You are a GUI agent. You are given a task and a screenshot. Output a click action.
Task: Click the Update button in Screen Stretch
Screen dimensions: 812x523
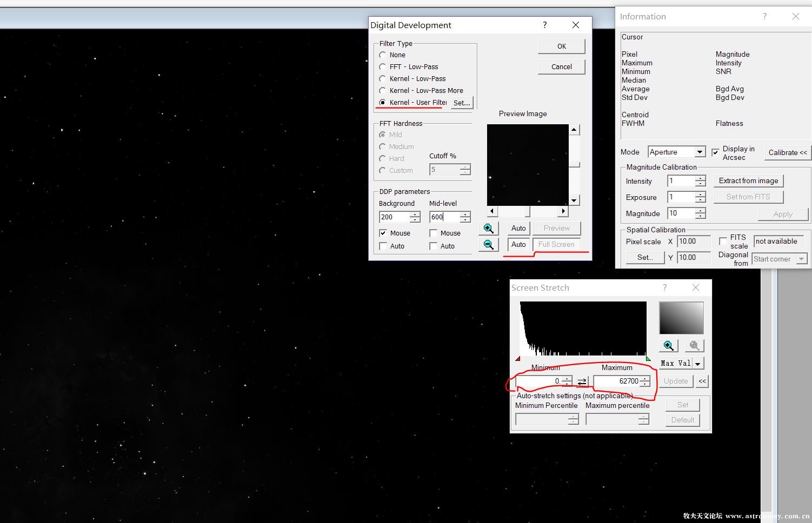point(676,381)
